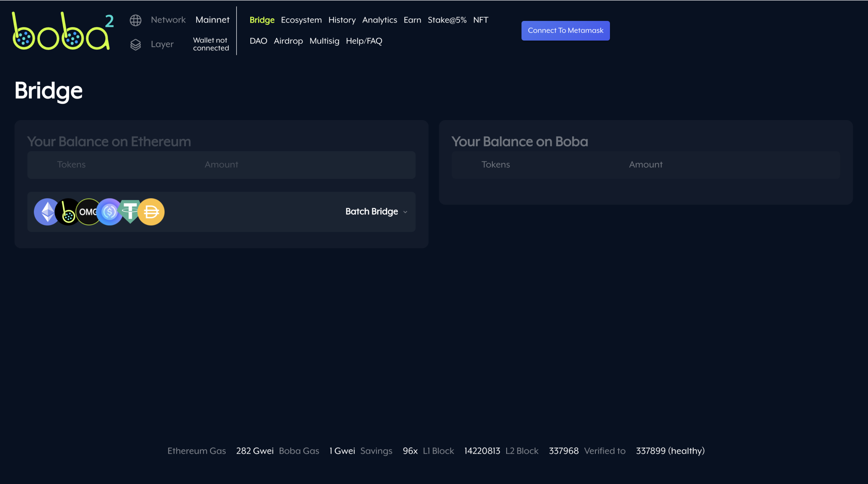
Task: Open the Batch Bridge dropdown
Action: pos(372,212)
